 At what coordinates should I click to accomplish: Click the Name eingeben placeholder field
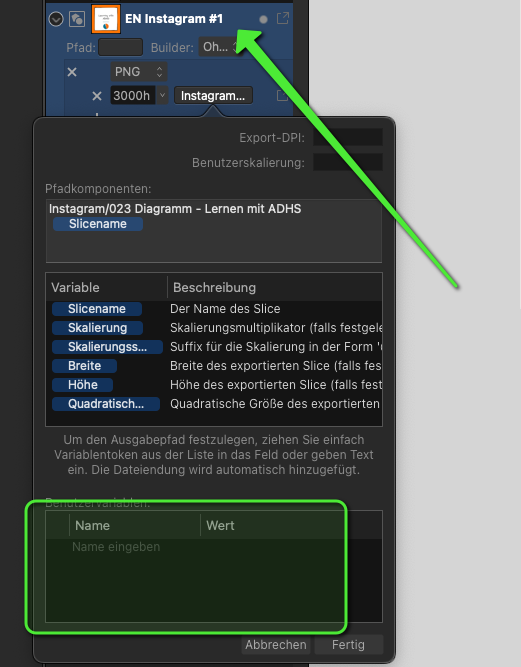click(116, 547)
